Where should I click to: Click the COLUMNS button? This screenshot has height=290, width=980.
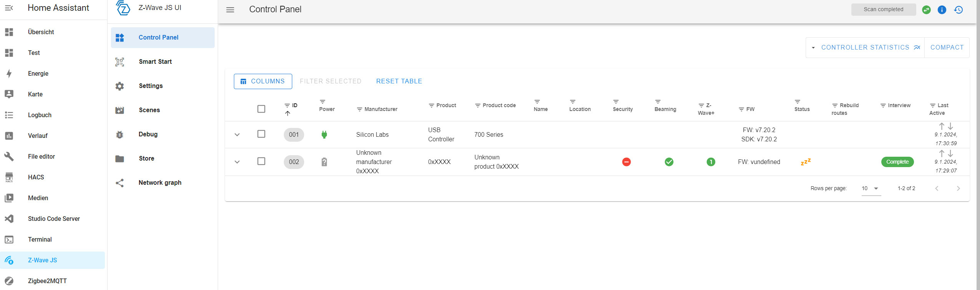[x=263, y=81]
